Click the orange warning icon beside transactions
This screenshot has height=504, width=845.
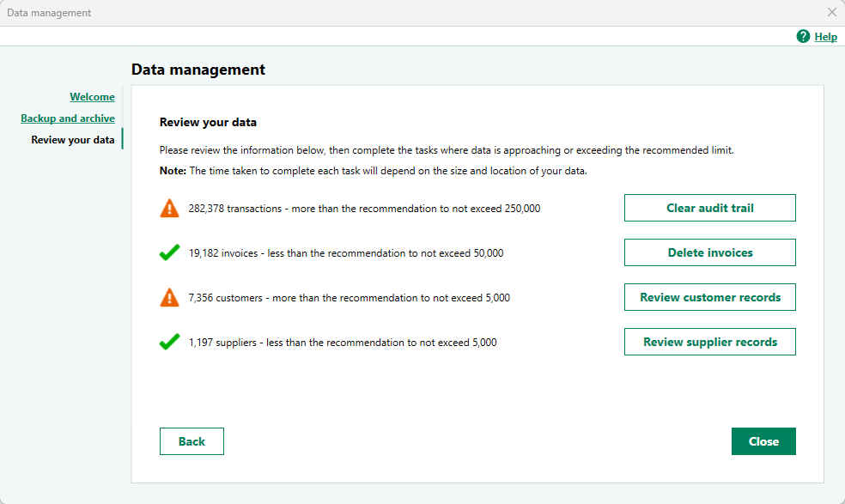[169, 208]
